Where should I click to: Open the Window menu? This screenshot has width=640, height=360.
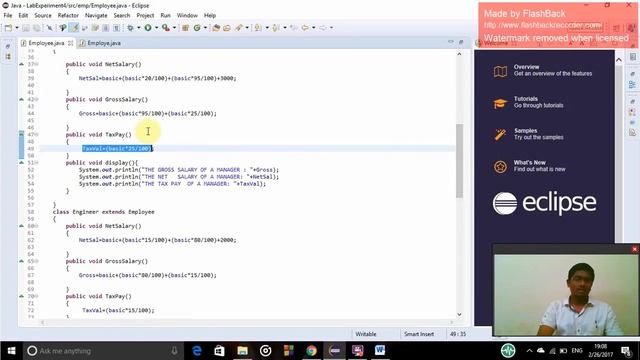pos(187,16)
